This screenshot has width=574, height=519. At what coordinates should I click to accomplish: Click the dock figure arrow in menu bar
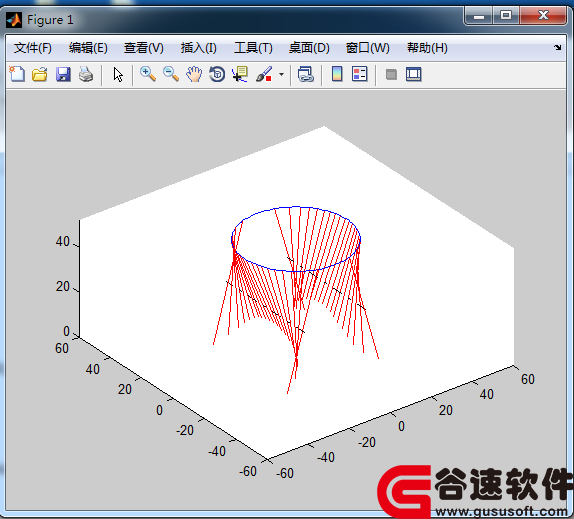[558, 47]
